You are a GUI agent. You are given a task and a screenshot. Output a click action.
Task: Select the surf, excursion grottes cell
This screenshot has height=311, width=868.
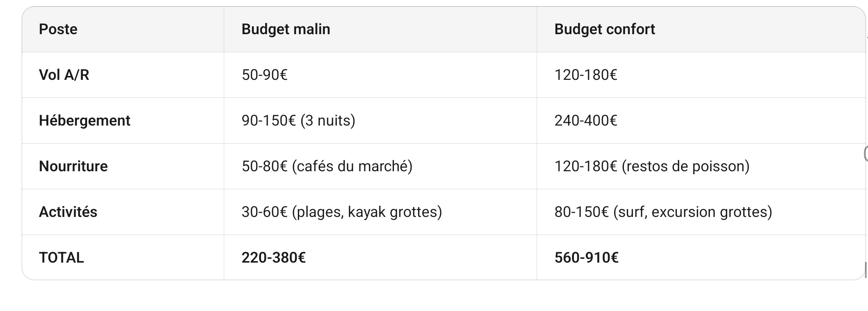[x=663, y=212]
